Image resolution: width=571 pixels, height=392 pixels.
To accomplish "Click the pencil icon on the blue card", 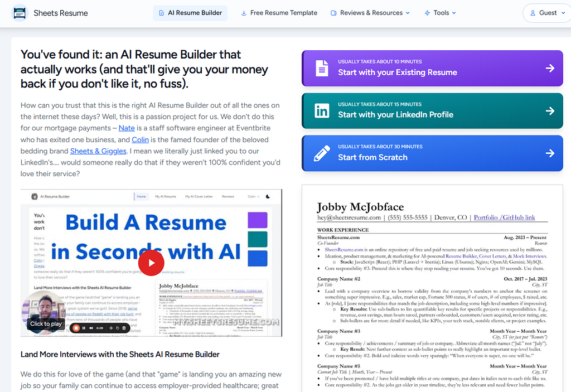I will (322, 153).
